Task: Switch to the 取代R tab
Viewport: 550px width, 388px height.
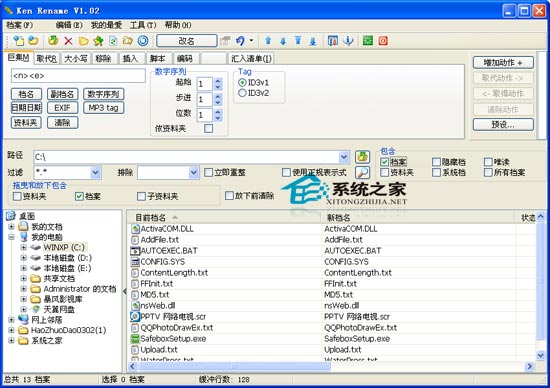Action: (x=47, y=59)
